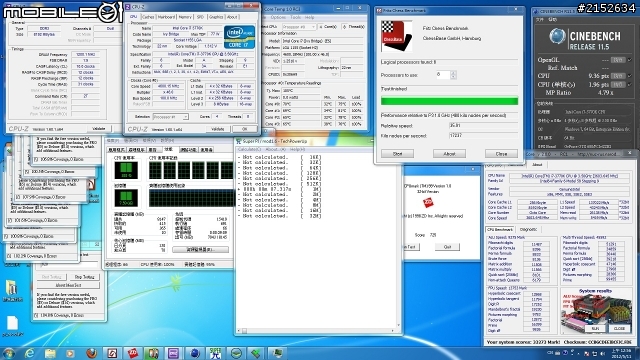This screenshot has height=360, width=640.
Task: Toggle the checkbox beside Cinebench OpenGL test
Action: (x=629, y=60)
